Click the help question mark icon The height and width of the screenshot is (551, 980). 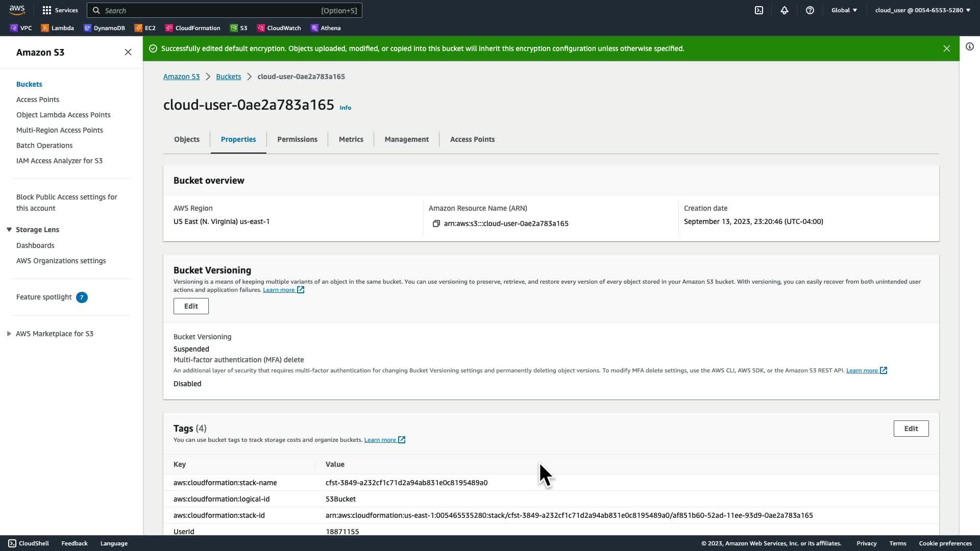(x=810, y=10)
